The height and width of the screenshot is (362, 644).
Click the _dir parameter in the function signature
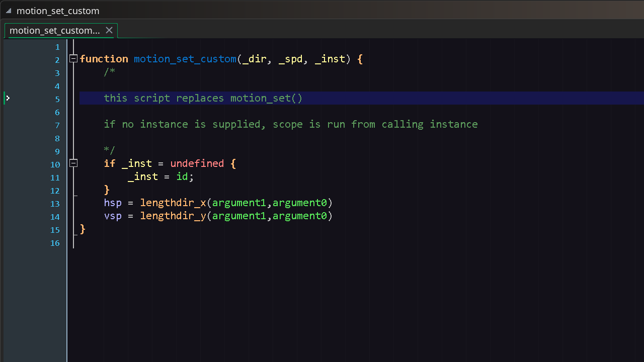(x=254, y=59)
